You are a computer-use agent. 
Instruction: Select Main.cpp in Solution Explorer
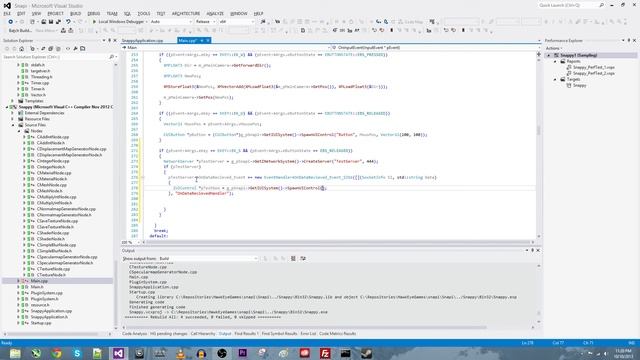pos(39,281)
